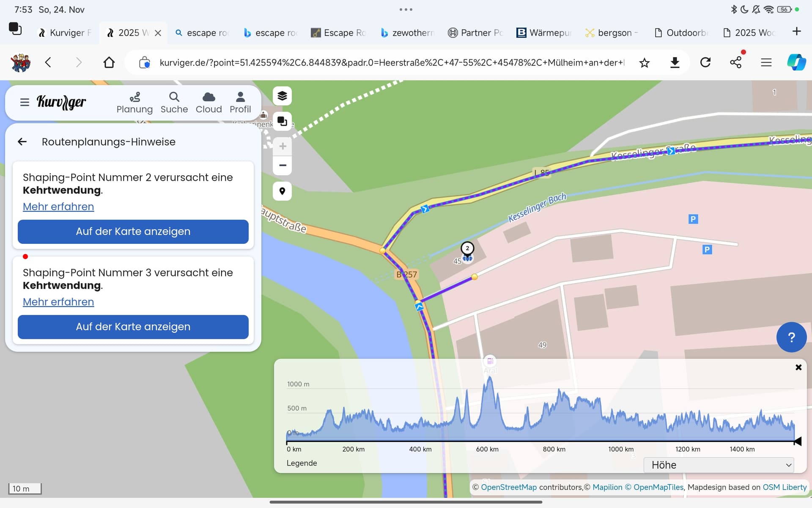812x508 pixels.
Task: Open the browser share icon
Action: 736,63
